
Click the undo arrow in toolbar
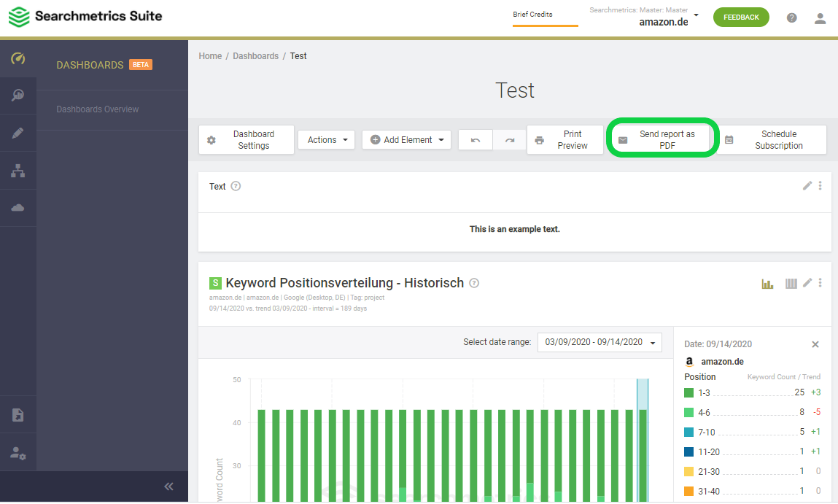(475, 140)
